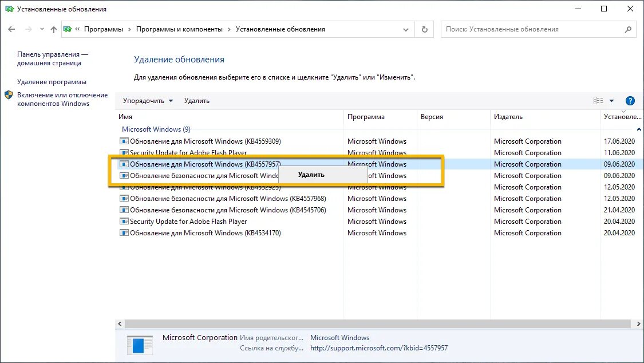Open Удаление программы link
Screen dimensions: 644x363
click(52, 82)
